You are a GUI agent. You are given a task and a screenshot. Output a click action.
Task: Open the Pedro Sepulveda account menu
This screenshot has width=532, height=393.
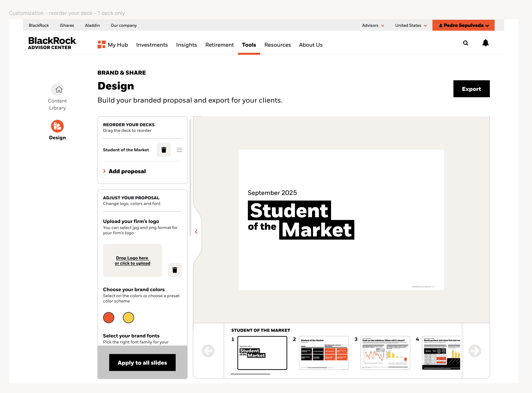pos(463,25)
